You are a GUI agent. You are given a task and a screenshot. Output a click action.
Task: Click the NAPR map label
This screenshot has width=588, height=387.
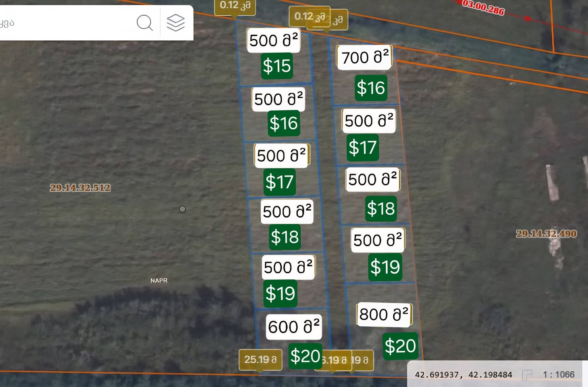[x=159, y=281]
